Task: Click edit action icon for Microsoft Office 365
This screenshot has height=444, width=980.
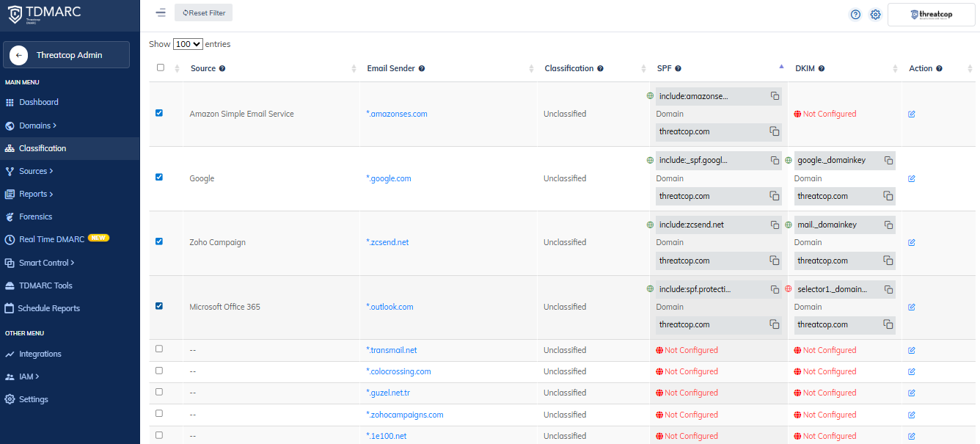Action: coord(912,307)
